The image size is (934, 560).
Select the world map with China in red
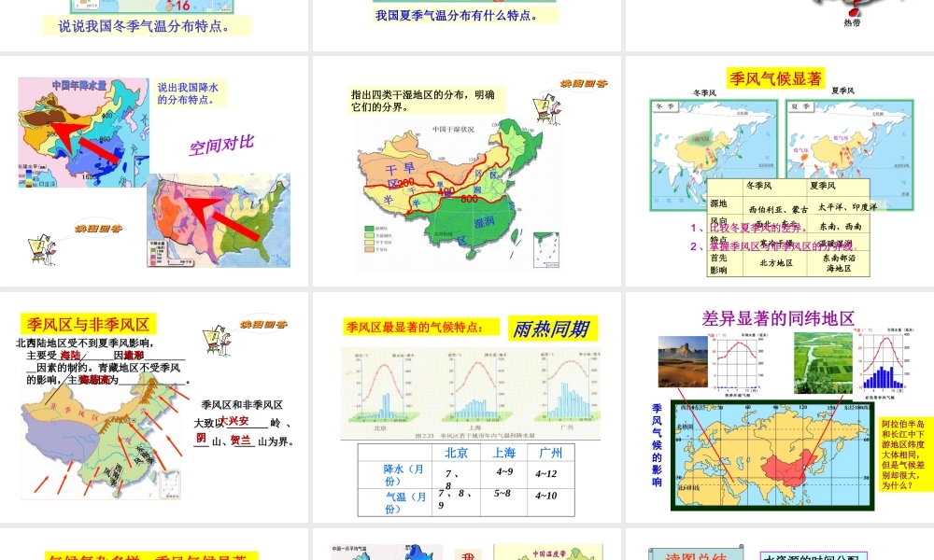(772, 455)
